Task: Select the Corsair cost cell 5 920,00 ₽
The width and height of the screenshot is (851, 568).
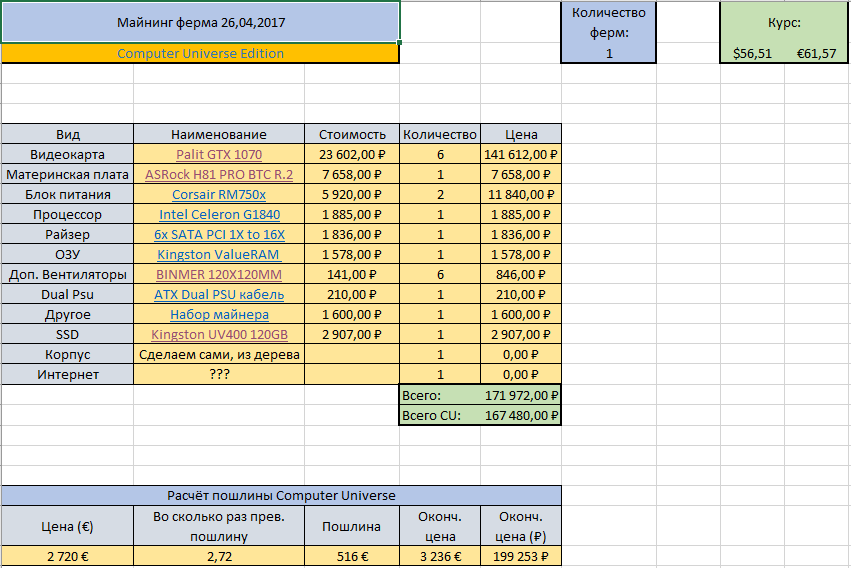Action: (352, 195)
